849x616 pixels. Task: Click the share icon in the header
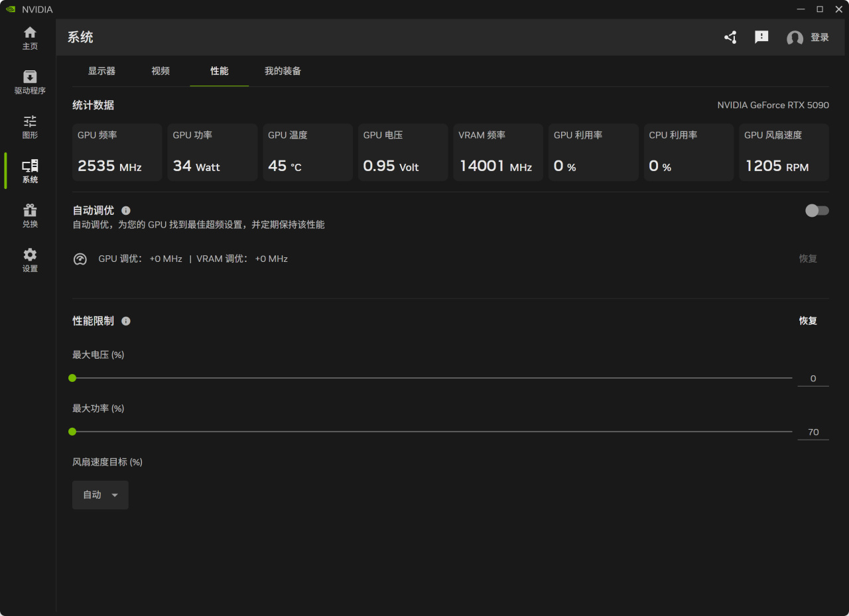[x=730, y=37]
